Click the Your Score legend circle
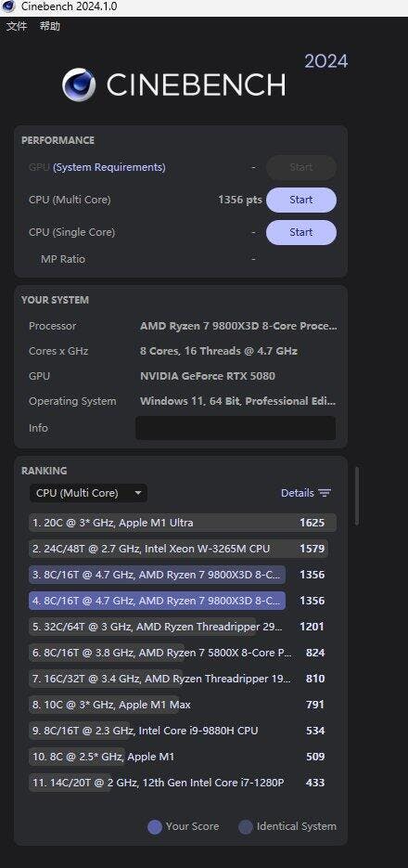408x868 pixels. 155,826
